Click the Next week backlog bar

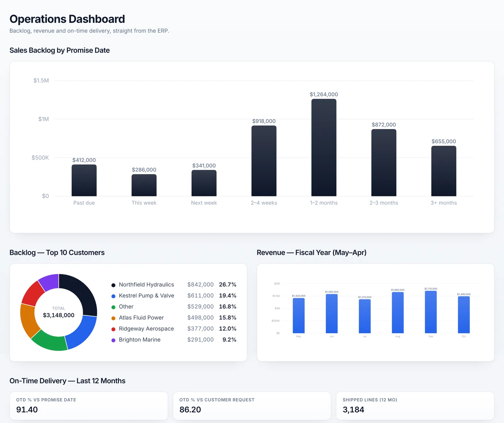204,183
